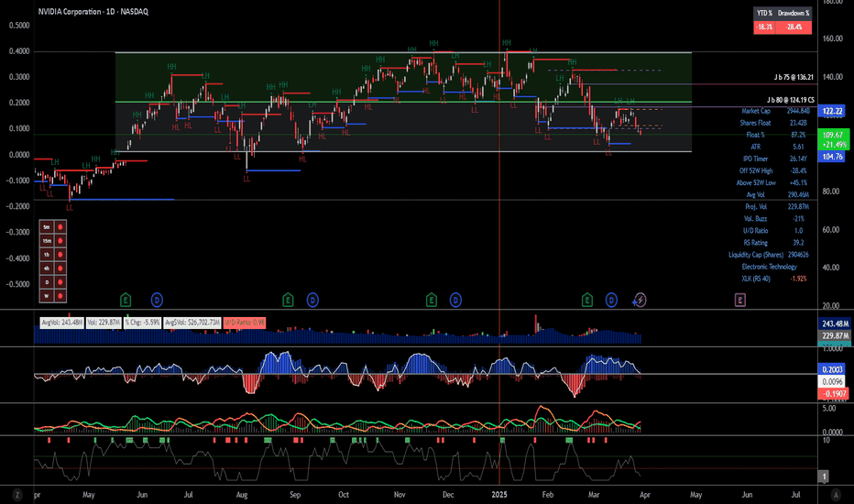Click the Apr label on time axis

[x=645, y=495]
